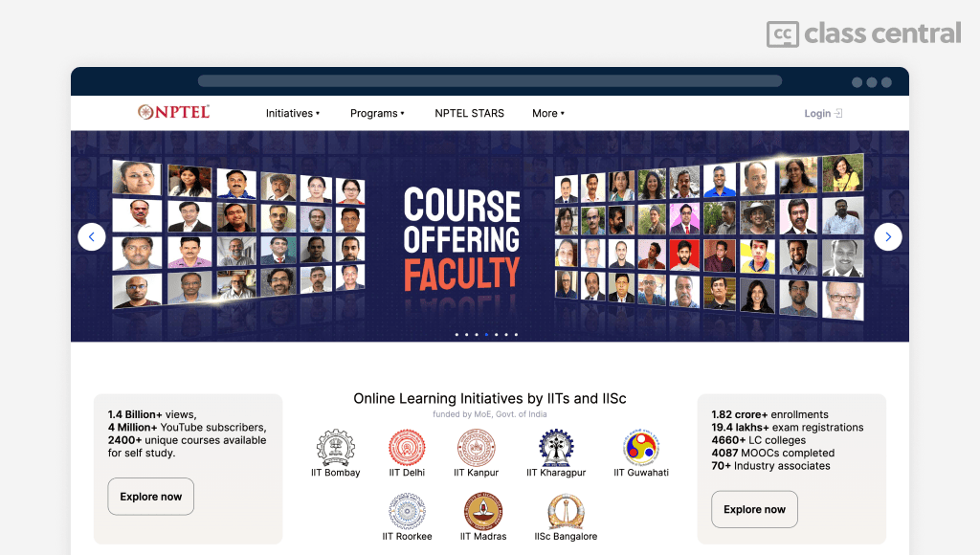Open the IIT Kharagpur logo

[556, 448]
